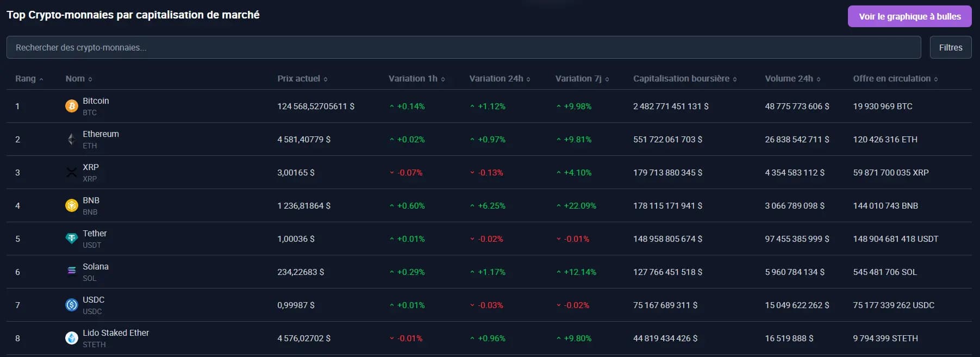Click the Lido Staked Ether logo icon

(x=71, y=339)
